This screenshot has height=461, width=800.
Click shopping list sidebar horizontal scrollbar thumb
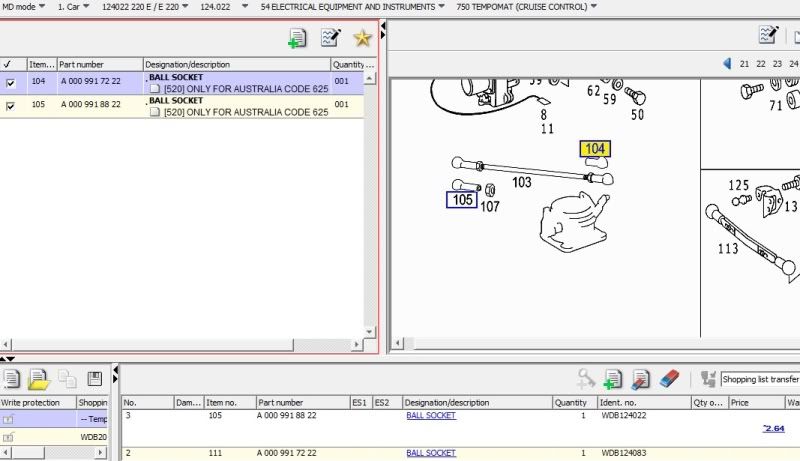click(28, 452)
